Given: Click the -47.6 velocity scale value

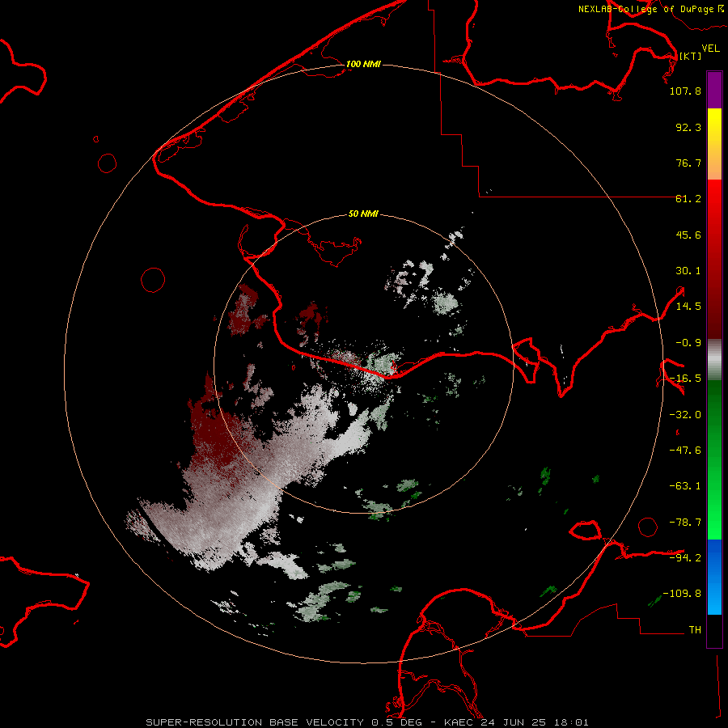Looking at the screenshot, I should point(685,451).
